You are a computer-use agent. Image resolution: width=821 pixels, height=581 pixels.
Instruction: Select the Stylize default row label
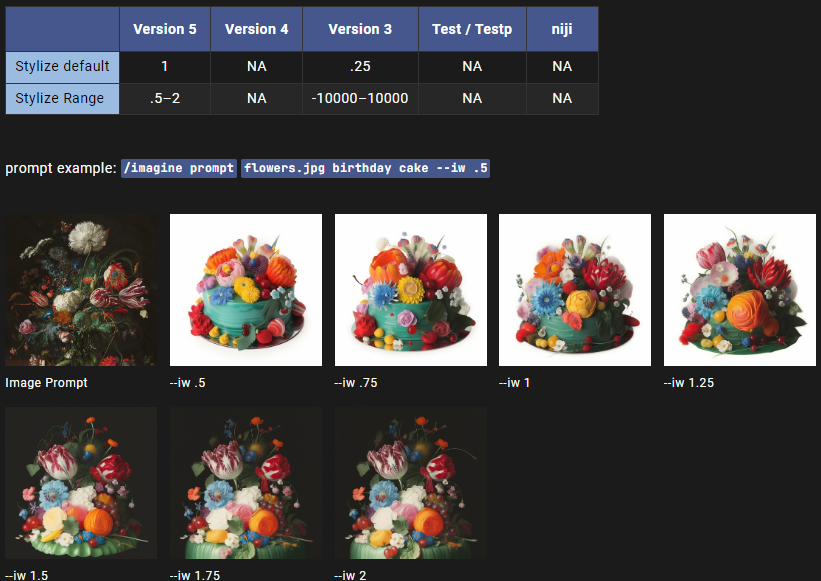click(62, 66)
